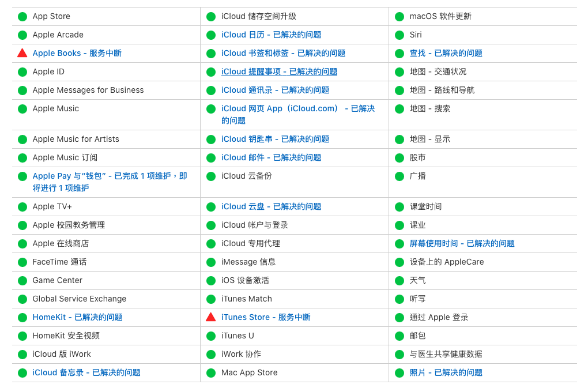Click the green status dot beside FaceTime 通话
The image size is (588, 388).
pos(22,262)
